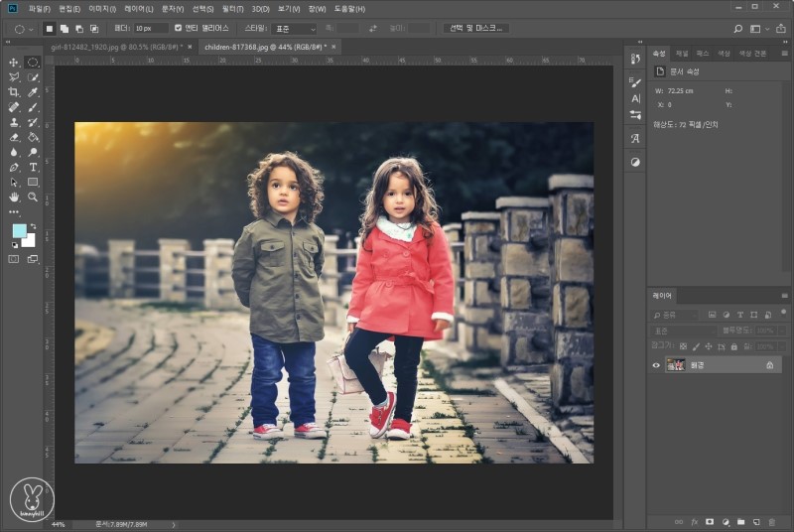The image size is (794, 532).
Task: Select the Horizontal Type tool
Action: [33, 167]
